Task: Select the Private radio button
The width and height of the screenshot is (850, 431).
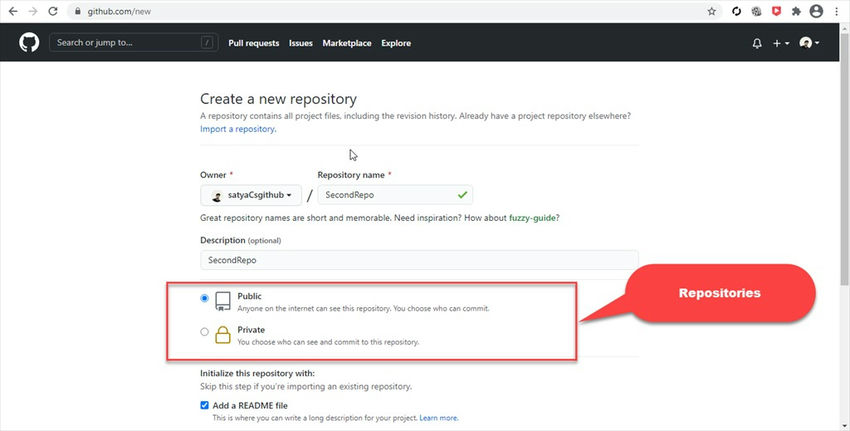Action: [204, 331]
